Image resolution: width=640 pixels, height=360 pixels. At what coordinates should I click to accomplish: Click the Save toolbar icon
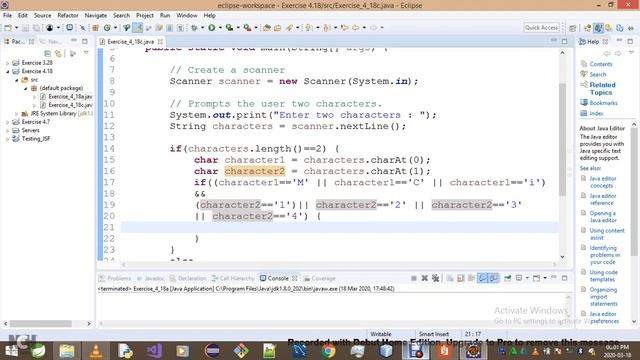pyautogui.click(x=25, y=28)
